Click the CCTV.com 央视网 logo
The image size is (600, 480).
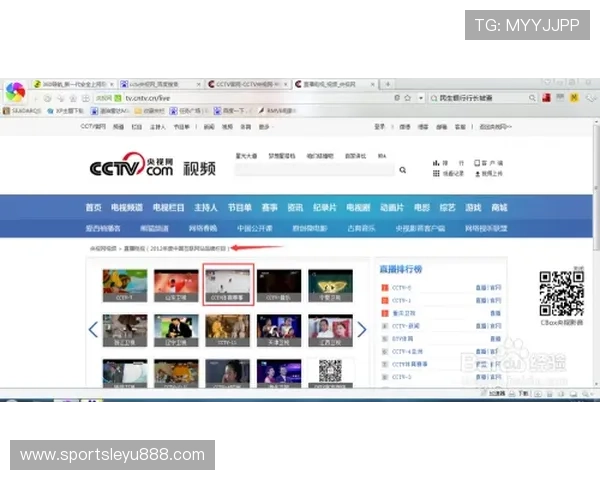[x=131, y=165]
